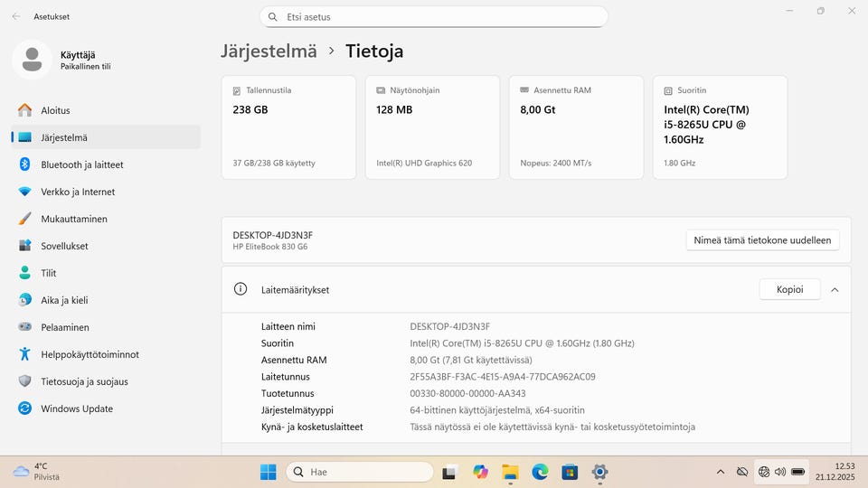The image size is (868, 488).
Task: Click the Bluetooth icon in sidebar
Action: 24,164
